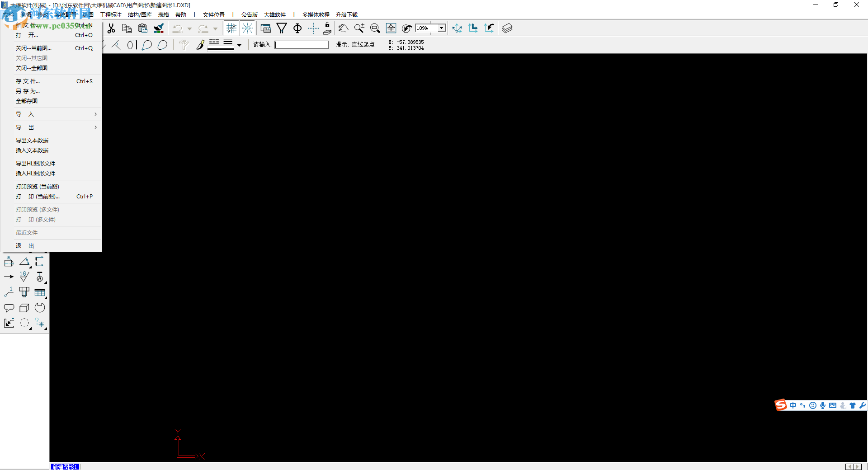Screen dimensions: 868x470
Task: Click the previous view arrow icon
Action: [x=407, y=28]
